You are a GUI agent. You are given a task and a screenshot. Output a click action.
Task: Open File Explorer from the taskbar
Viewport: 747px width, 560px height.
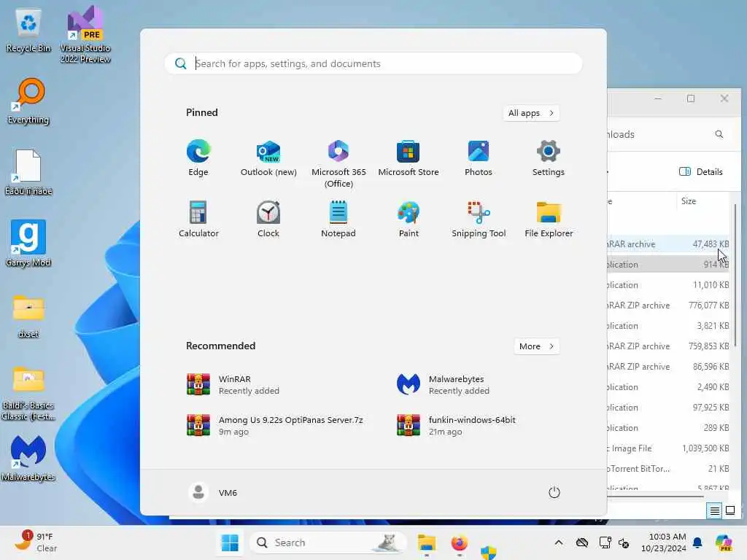click(x=426, y=542)
